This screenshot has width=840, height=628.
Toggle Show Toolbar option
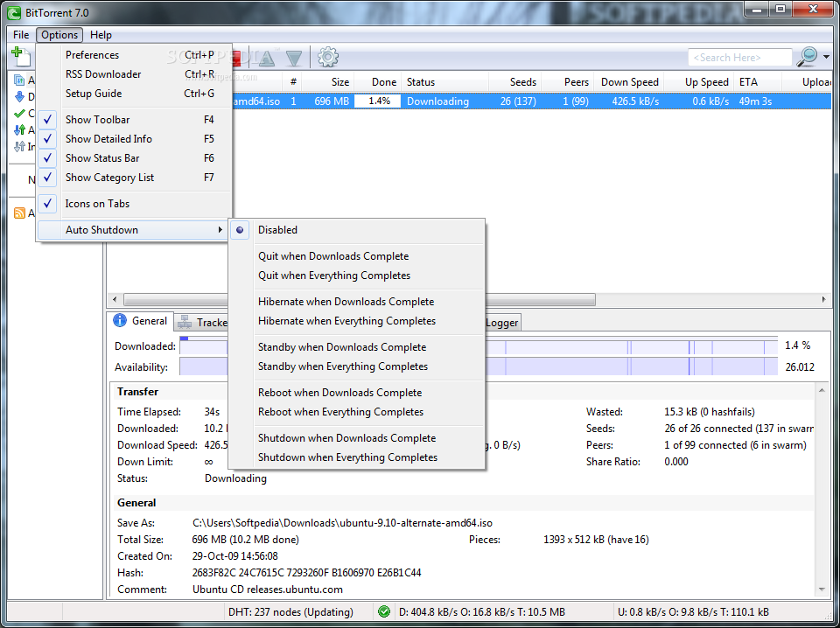[x=97, y=120]
